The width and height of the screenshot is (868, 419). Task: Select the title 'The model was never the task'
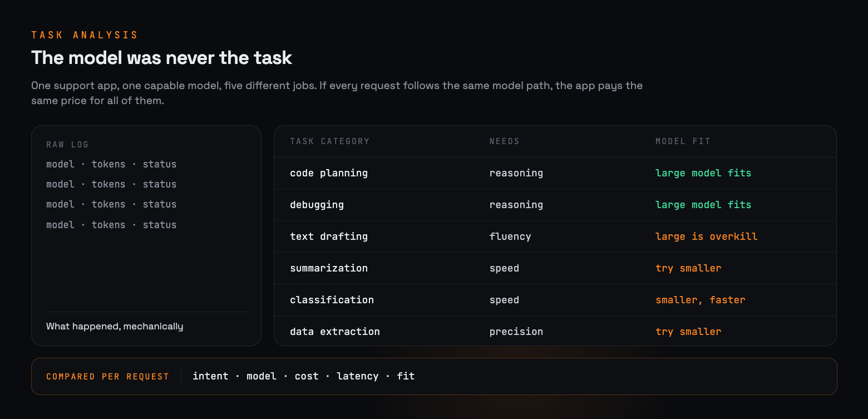161,58
